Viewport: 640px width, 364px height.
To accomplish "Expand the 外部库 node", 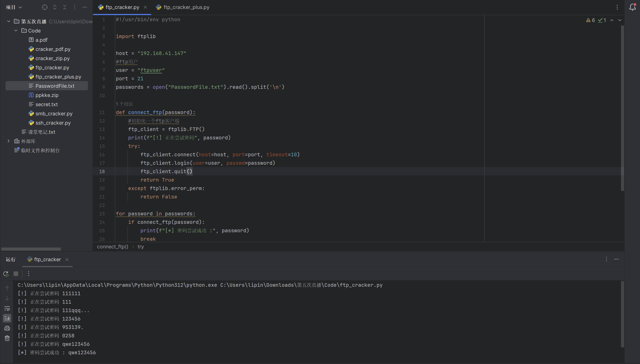I will pos(9,141).
